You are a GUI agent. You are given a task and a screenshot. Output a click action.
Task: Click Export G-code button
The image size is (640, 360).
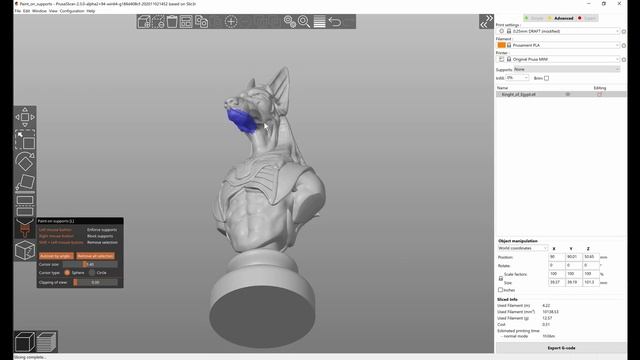click(x=561, y=348)
